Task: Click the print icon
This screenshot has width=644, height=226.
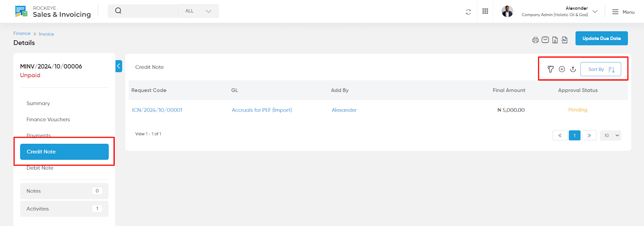Action: point(535,40)
